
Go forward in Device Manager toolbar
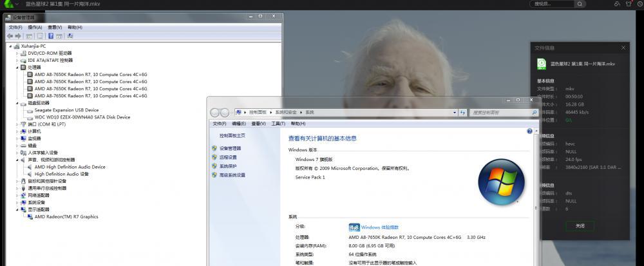point(17,36)
